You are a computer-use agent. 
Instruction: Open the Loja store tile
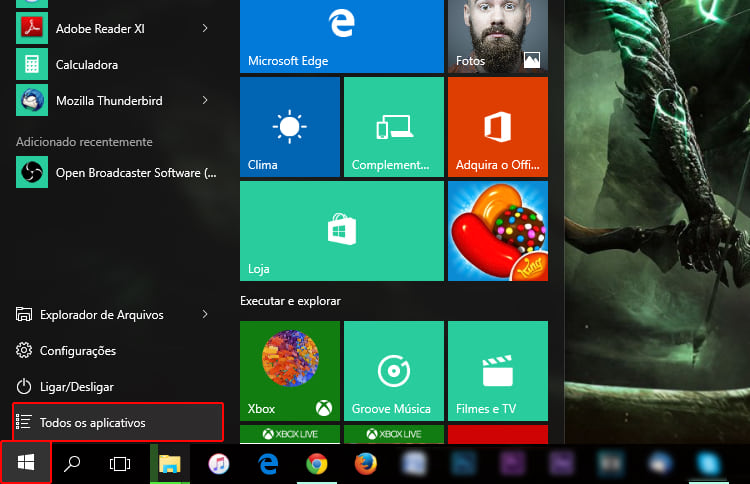[x=342, y=231]
